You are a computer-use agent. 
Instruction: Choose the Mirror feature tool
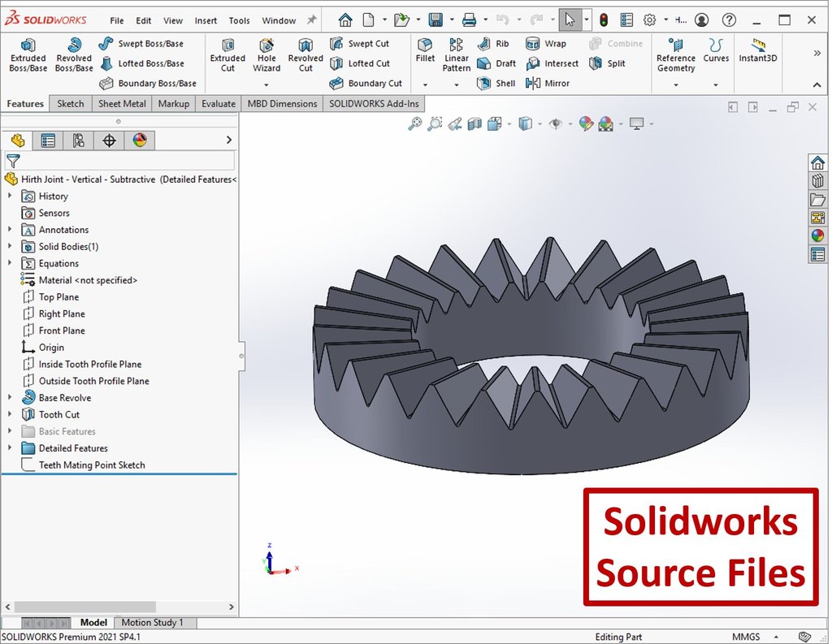548,83
